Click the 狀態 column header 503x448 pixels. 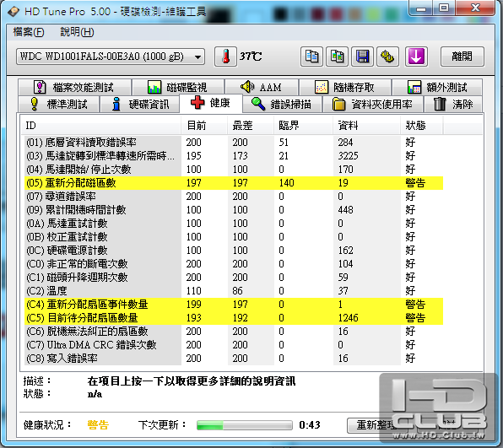click(421, 126)
